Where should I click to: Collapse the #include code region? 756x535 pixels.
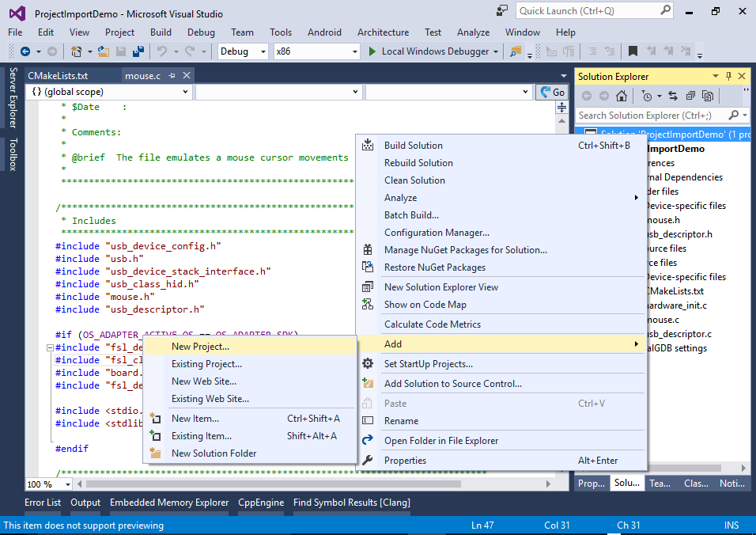(x=50, y=347)
